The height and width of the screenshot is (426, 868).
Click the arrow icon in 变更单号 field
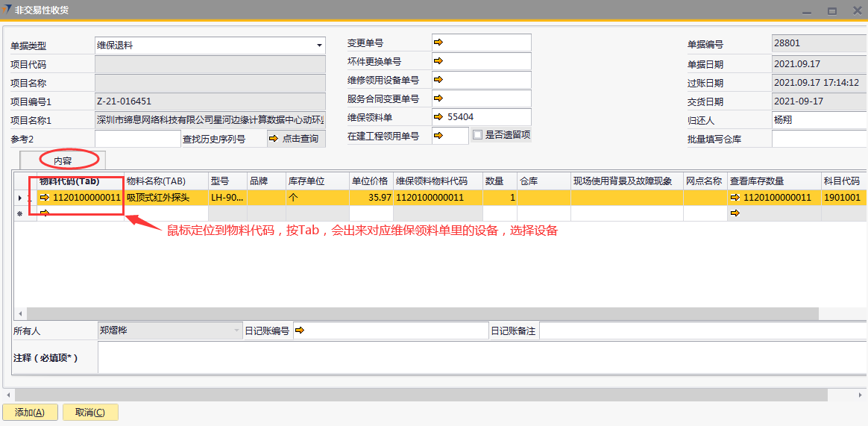[438, 43]
